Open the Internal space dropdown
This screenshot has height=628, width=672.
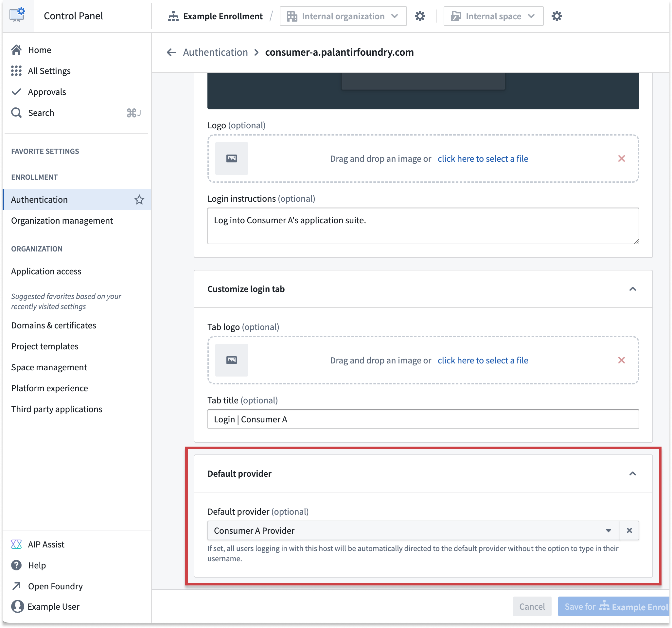pos(493,16)
